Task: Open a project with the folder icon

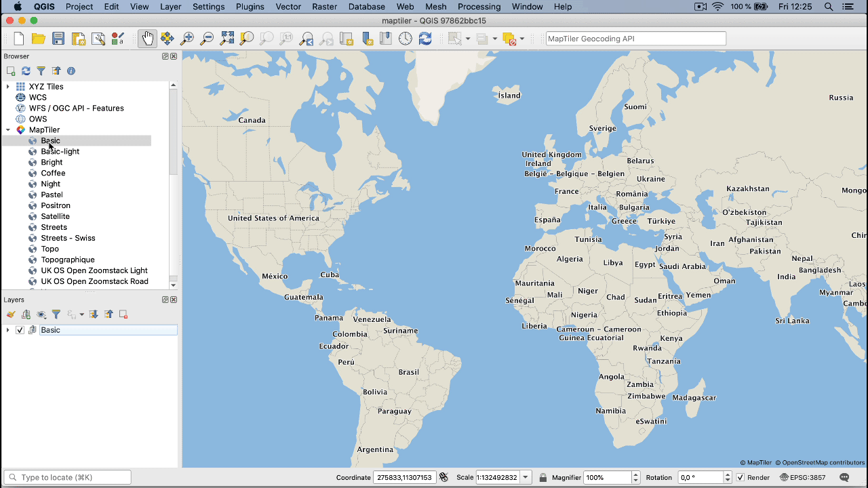Action: [39, 39]
